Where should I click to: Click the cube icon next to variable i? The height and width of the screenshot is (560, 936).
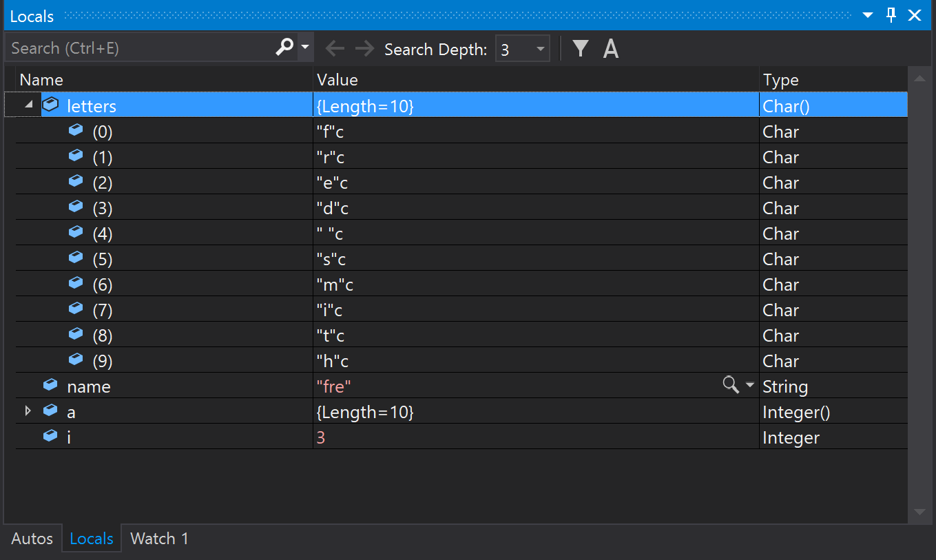(x=50, y=435)
